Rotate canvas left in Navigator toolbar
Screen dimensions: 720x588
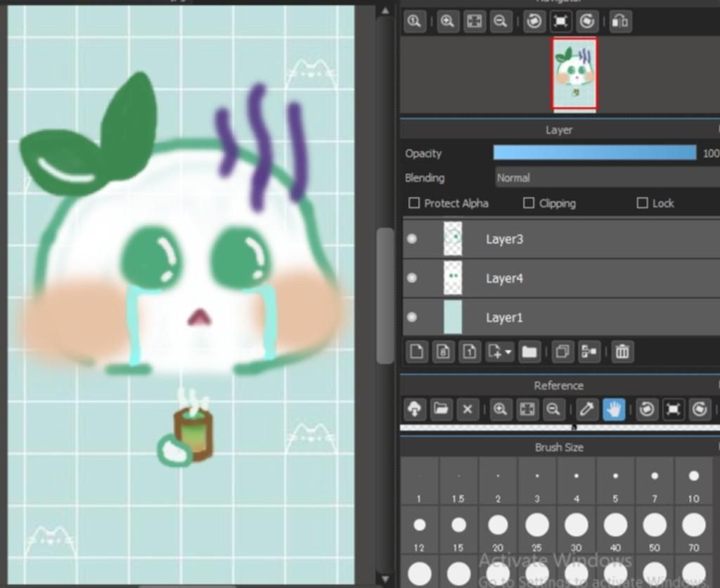[x=534, y=21]
